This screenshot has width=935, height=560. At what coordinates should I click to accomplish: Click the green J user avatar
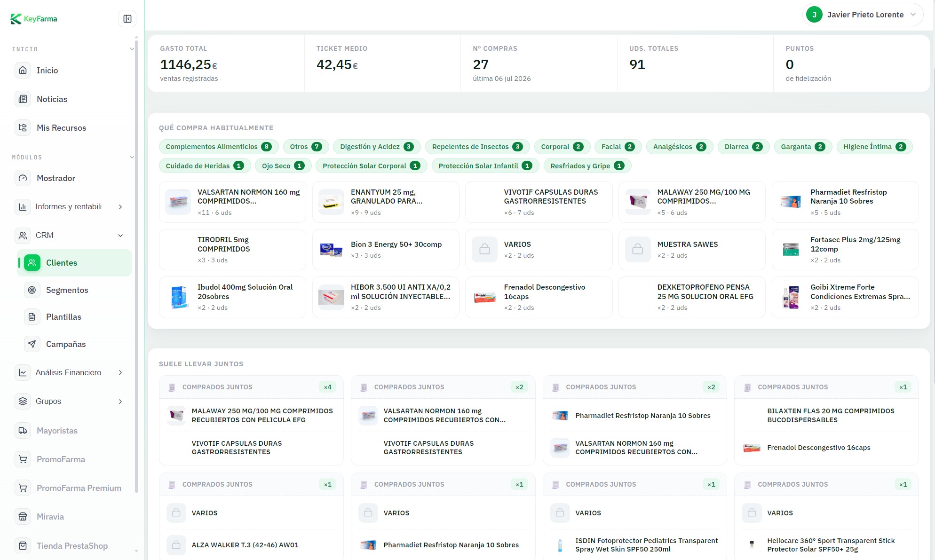pos(814,15)
